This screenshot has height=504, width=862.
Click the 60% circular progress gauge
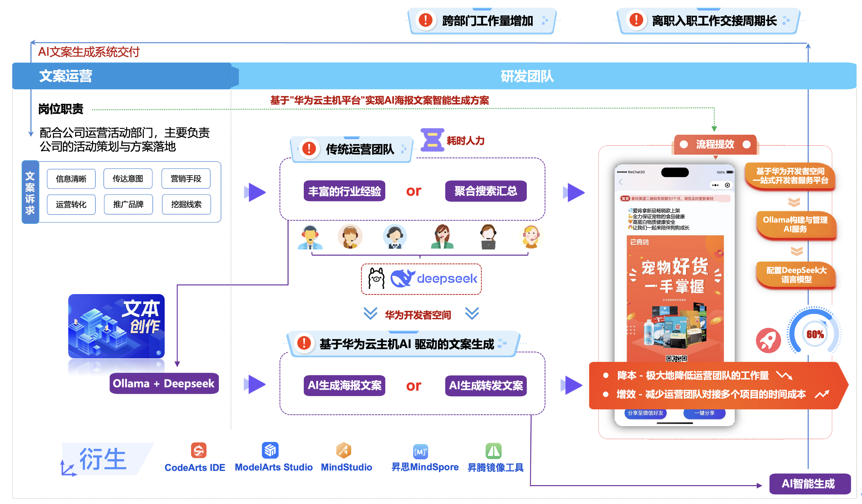click(x=815, y=334)
